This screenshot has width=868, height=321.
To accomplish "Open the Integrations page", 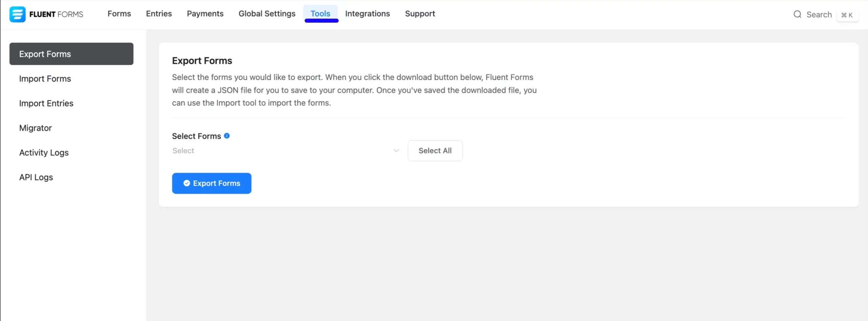I will click(368, 14).
